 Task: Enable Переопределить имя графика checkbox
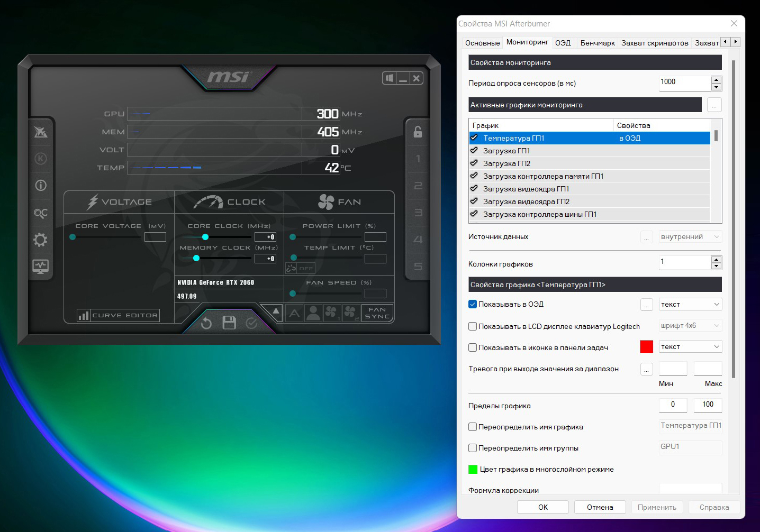(x=473, y=427)
